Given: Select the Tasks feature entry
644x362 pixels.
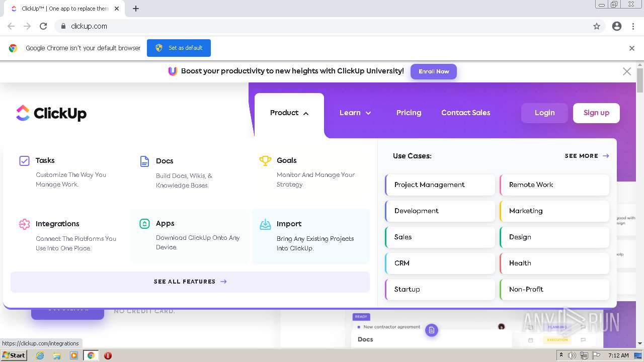Looking at the screenshot, I should point(70,172).
